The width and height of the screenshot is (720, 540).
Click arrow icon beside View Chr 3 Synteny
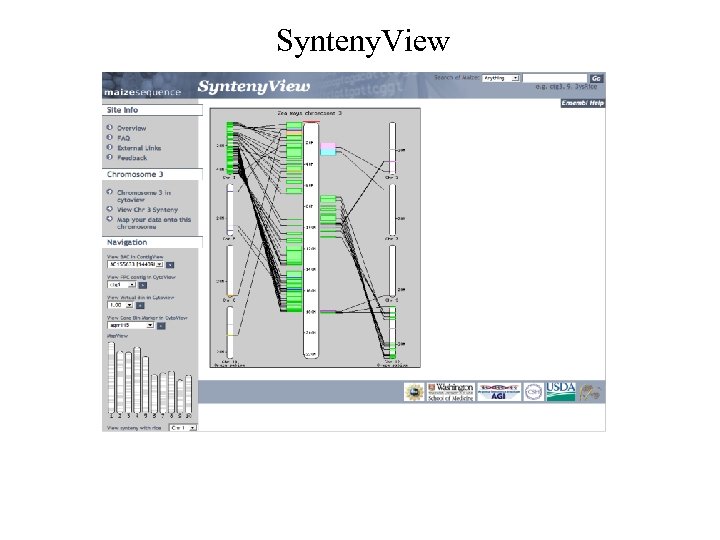pyautogui.click(x=109, y=208)
